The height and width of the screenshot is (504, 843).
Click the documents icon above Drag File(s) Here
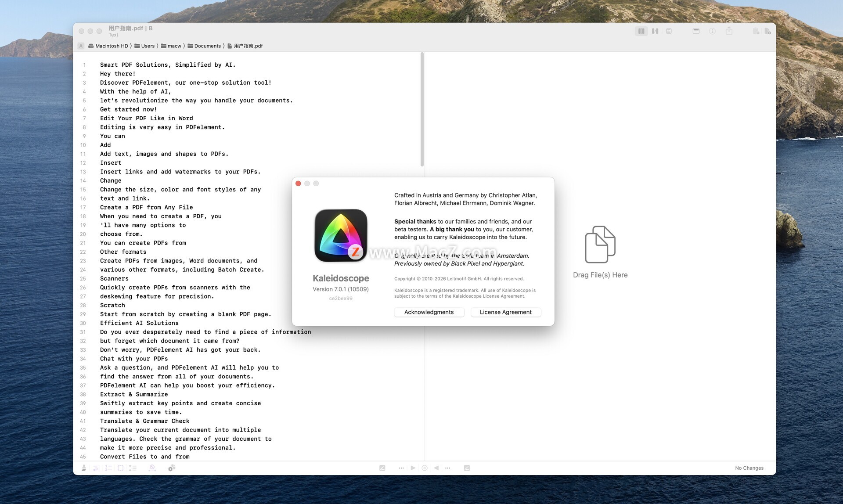(x=600, y=245)
